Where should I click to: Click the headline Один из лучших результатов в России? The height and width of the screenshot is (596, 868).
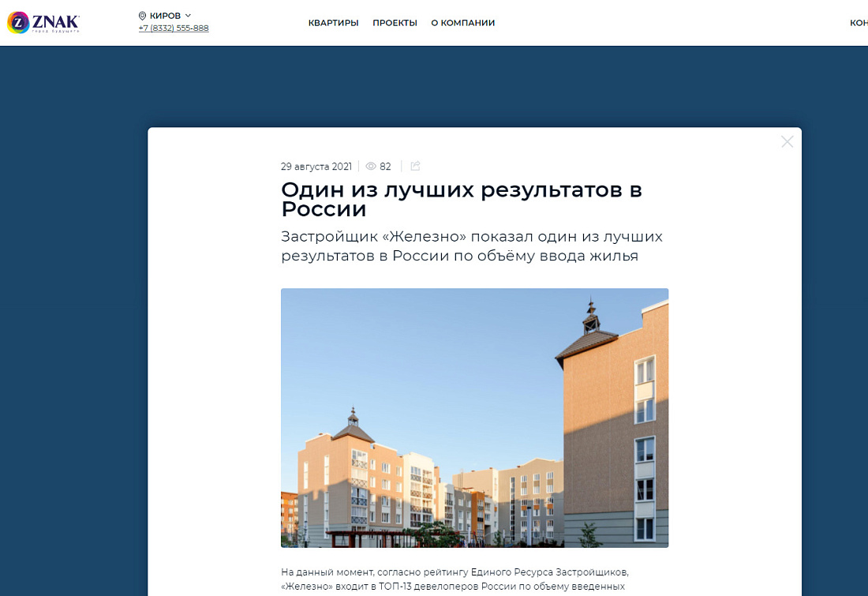[462, 200]
